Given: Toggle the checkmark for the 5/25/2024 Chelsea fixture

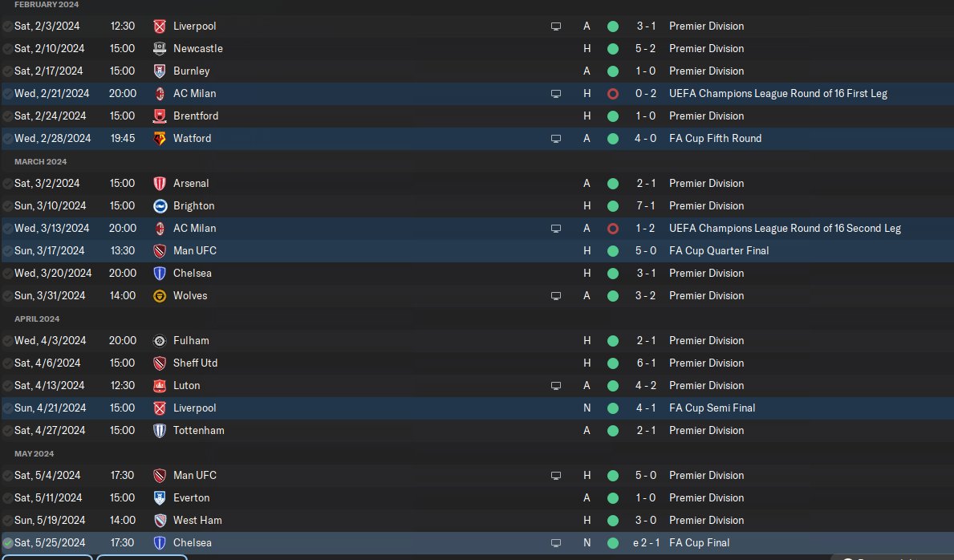Looking at the screenshot, I should 8,543.
